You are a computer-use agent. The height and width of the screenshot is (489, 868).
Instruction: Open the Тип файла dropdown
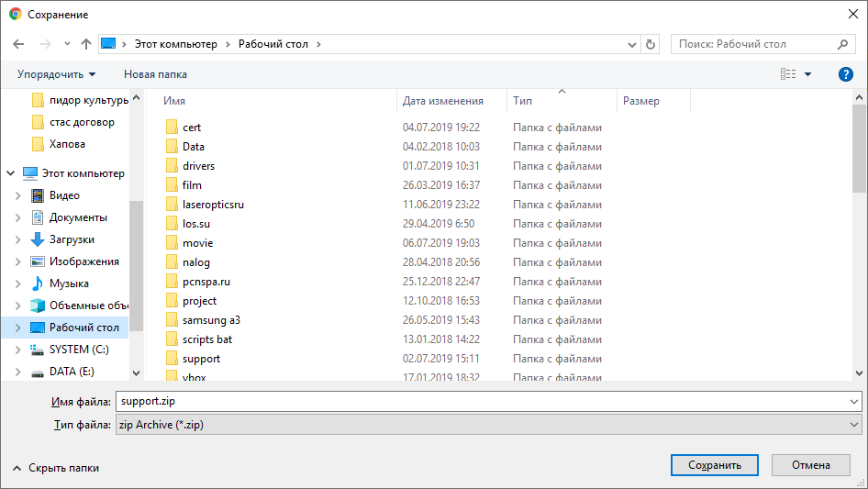pos(488,425)
